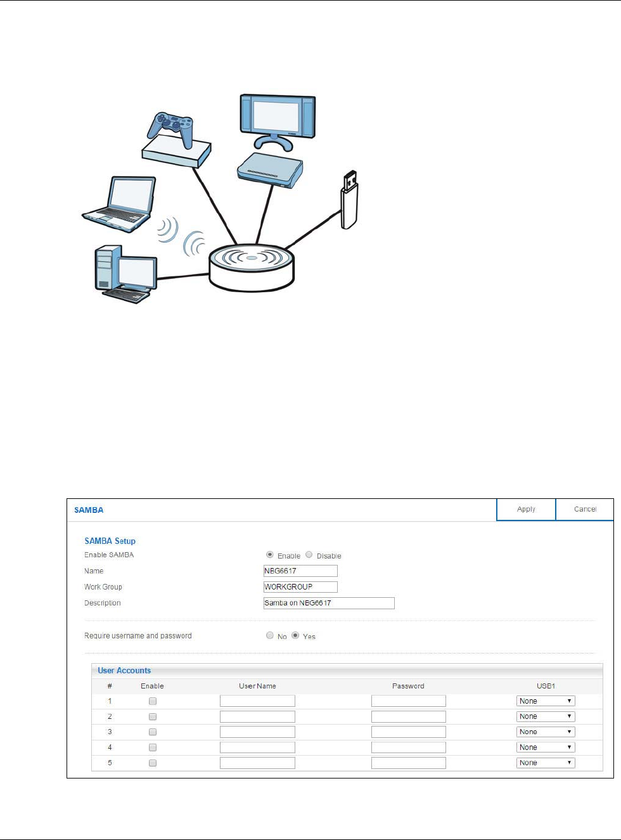Viewport: 621px width, 840px height.
Task: Enable user account 2 checkbox
Action: [x=153, y=716]
